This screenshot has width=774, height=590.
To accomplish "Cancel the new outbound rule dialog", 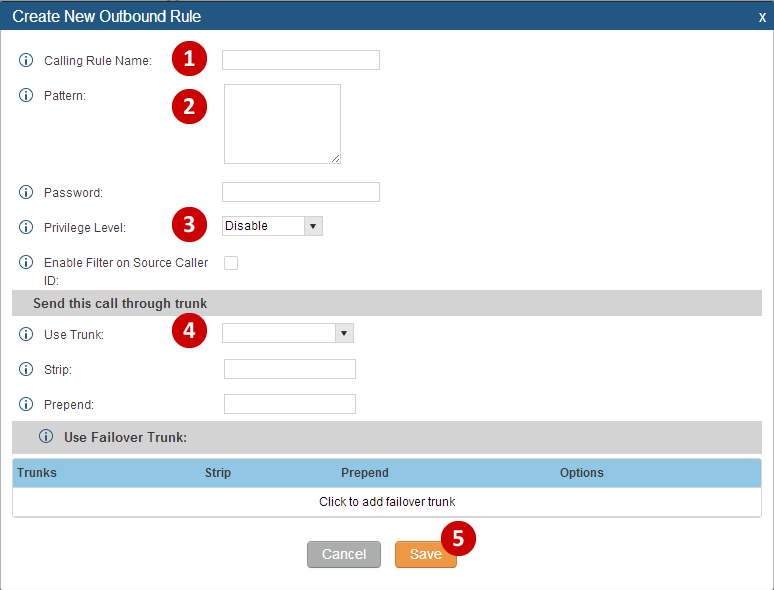I will coord(343,554).
